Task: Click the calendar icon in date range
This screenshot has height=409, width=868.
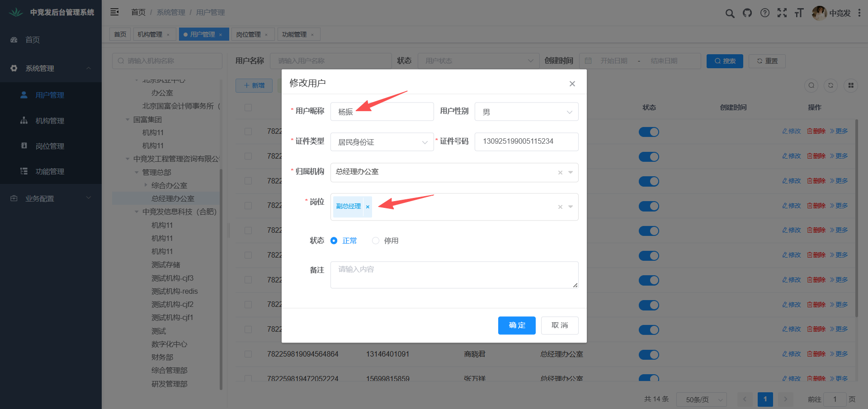Action: point(588,61)
